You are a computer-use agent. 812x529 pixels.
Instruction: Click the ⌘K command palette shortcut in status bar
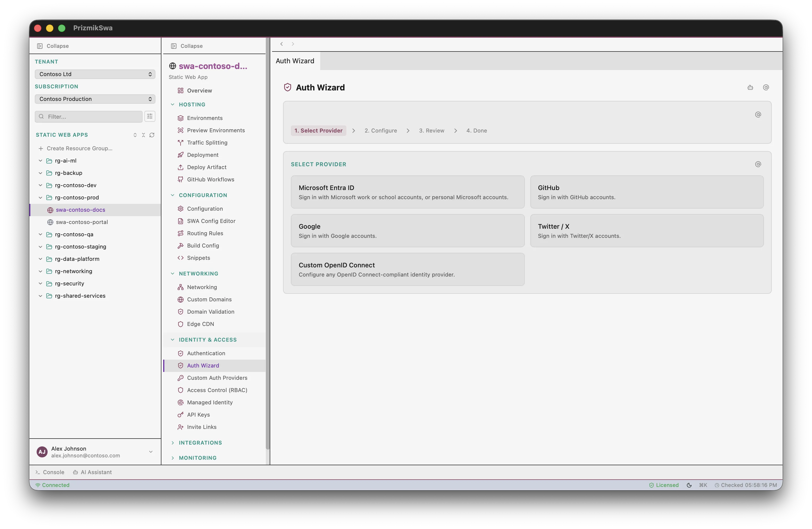click(703, 485)
